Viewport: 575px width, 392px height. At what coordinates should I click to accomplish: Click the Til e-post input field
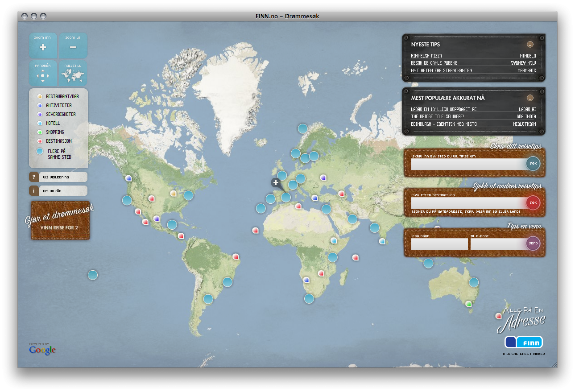(x=498, y=244)
